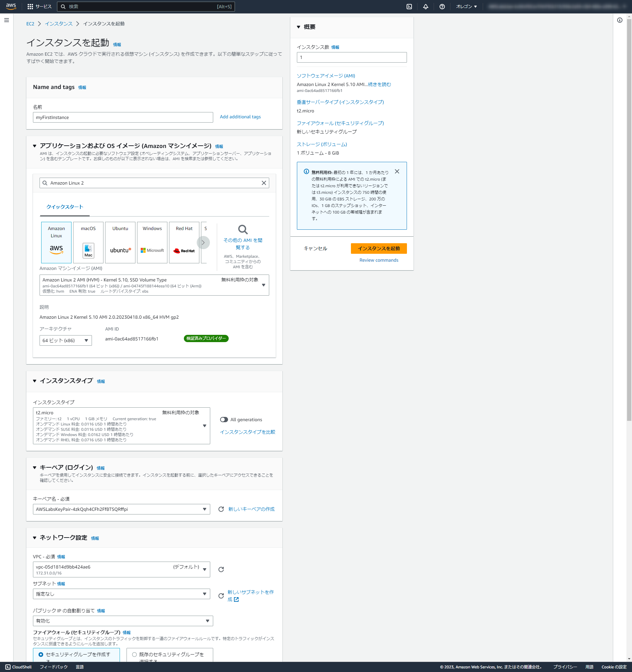Enable the All generations toggle
The height and width of the screenshot is (672, 632).
(224, 419)
